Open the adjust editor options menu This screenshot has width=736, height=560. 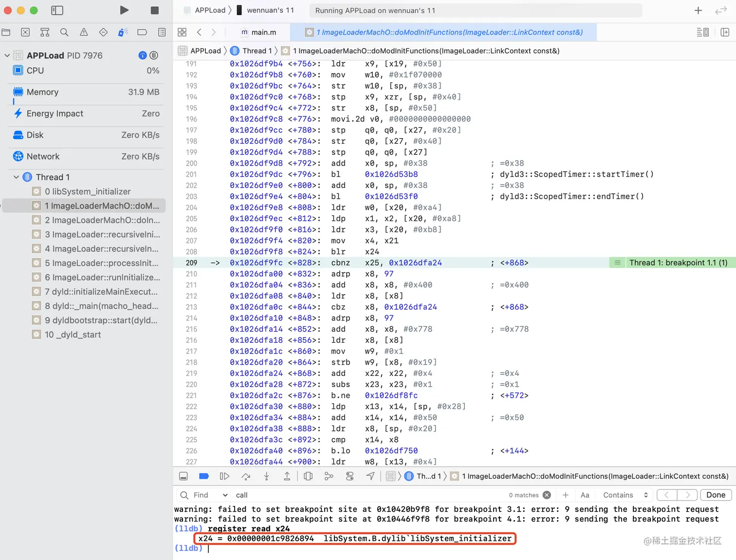(x=702, y=32)
